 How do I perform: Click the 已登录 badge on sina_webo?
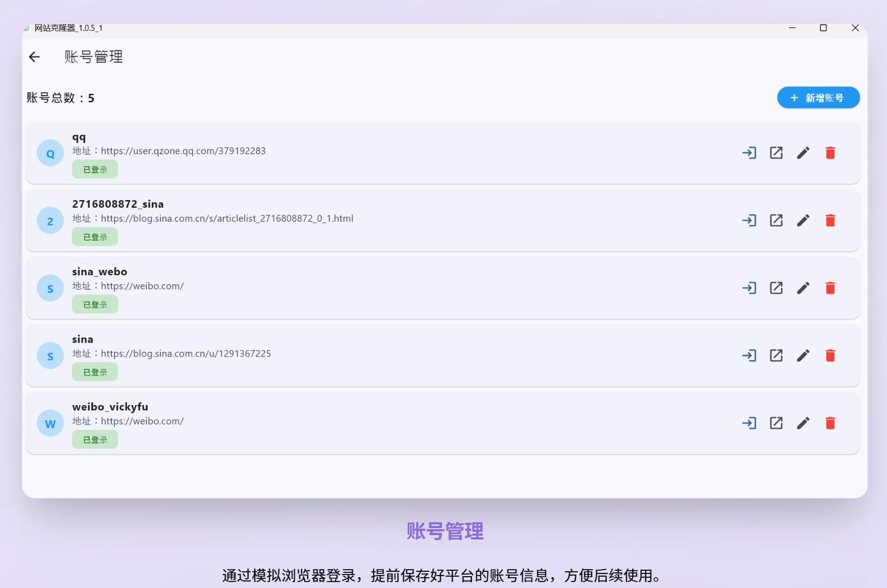(x=95, y=305)
